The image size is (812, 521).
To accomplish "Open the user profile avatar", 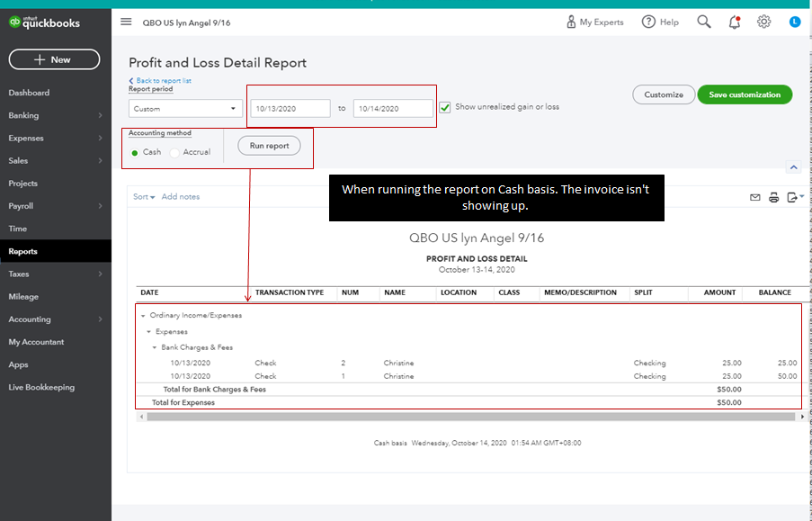I will (x=795, y=22).
